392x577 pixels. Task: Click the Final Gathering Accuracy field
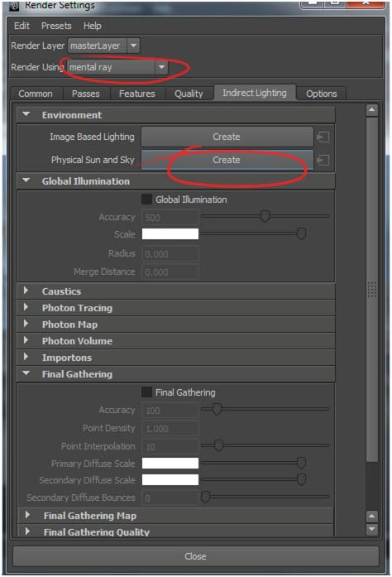[170, 411]
